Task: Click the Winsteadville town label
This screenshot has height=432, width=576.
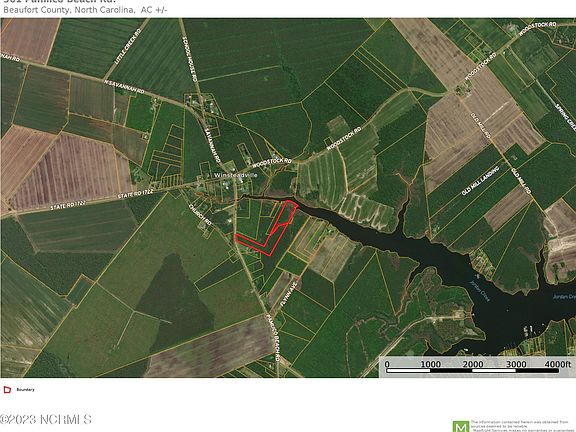Action: 236,175
